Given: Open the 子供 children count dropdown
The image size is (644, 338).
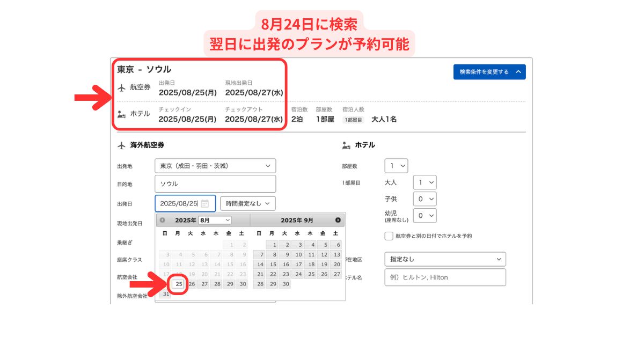Looking at the screenshot, I should [x=425, y=199].
